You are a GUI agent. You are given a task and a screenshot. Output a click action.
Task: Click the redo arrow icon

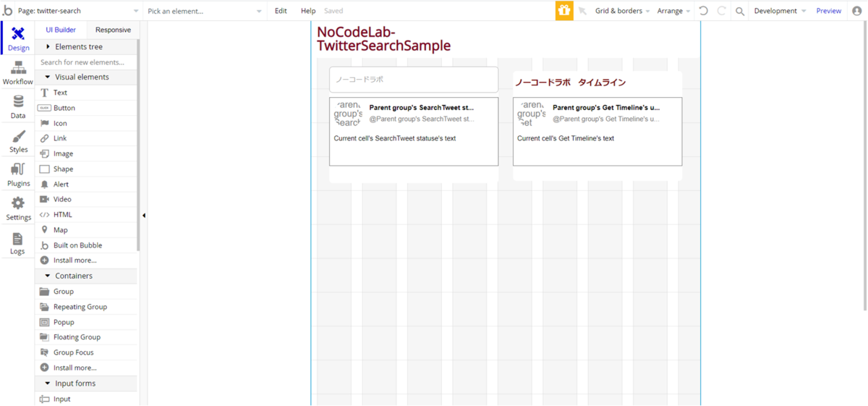(x=722, y=11)
